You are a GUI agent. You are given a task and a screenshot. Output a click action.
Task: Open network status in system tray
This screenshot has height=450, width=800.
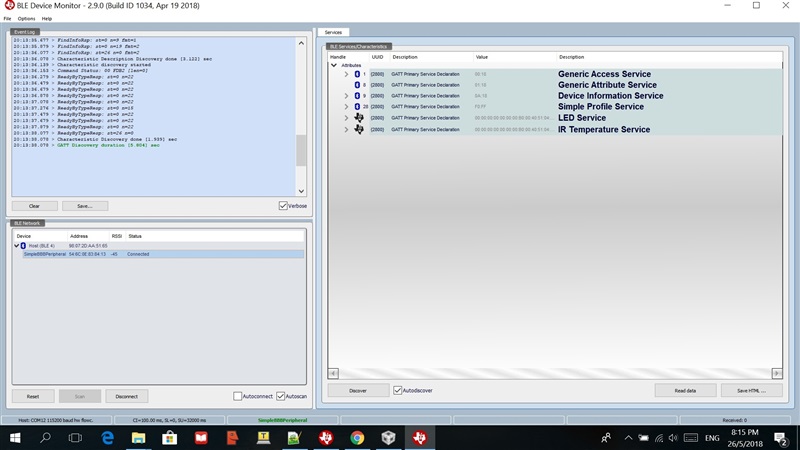tap(659, 438)
